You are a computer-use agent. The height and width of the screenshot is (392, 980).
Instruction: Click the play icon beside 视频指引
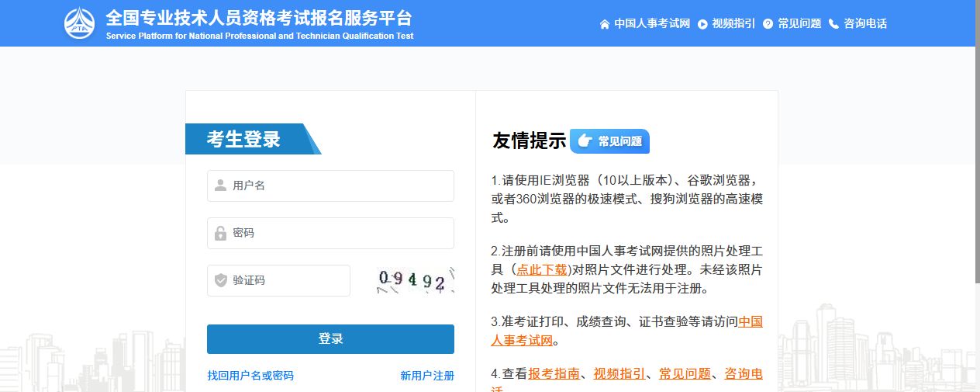coord(702,24)
